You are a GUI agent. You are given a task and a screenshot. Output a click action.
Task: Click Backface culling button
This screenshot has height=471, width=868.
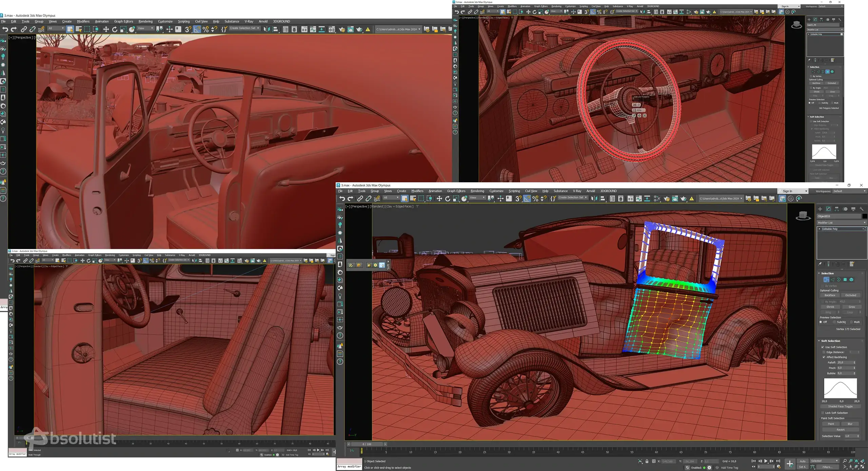pos(830,295)
